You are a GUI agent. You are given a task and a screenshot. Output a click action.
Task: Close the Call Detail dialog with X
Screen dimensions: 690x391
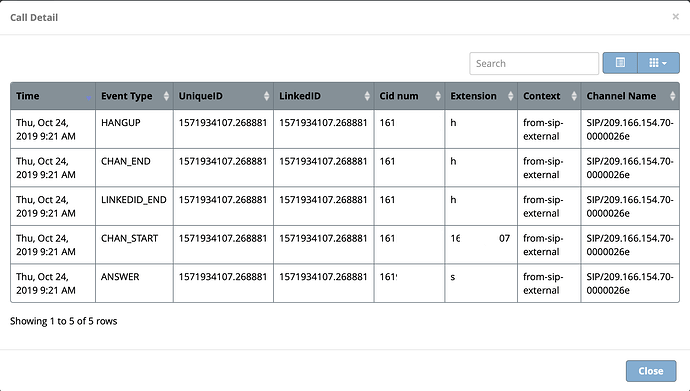click(675, 17)
